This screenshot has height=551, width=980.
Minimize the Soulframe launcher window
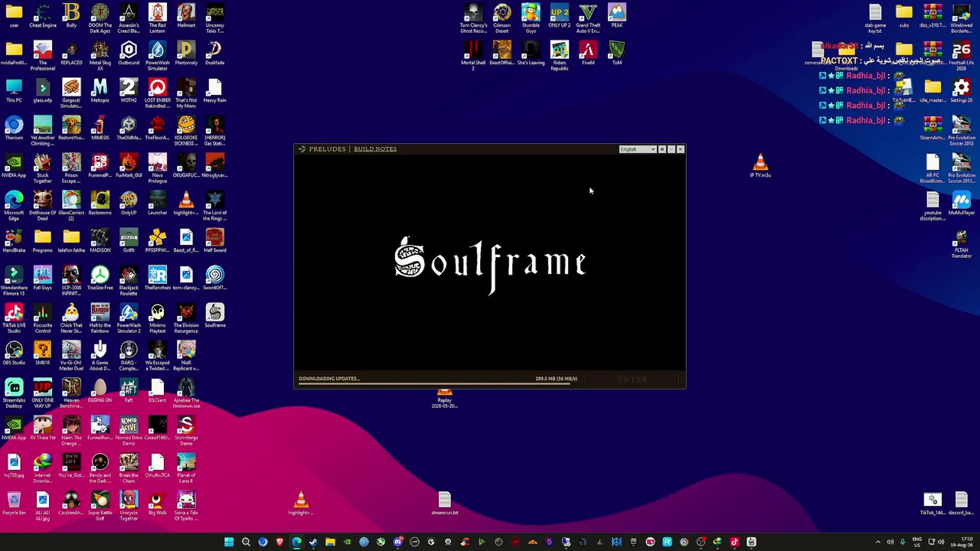pos(671,149)
